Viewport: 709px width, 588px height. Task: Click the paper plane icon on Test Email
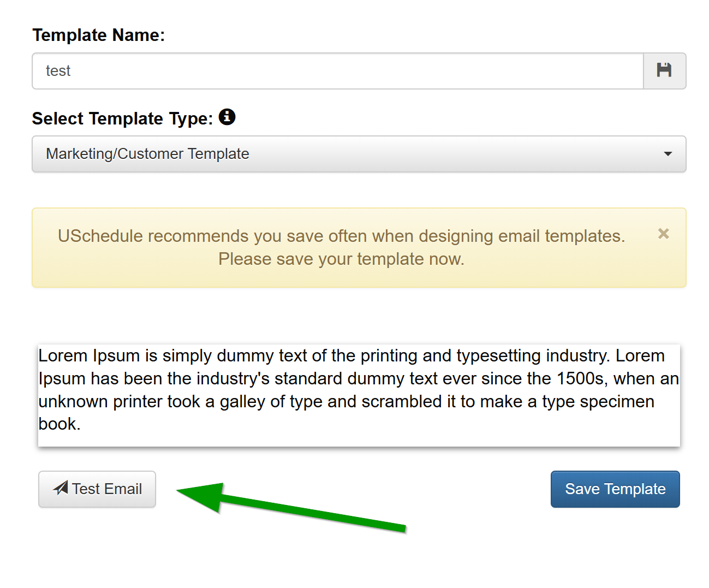tap(61, 488)
